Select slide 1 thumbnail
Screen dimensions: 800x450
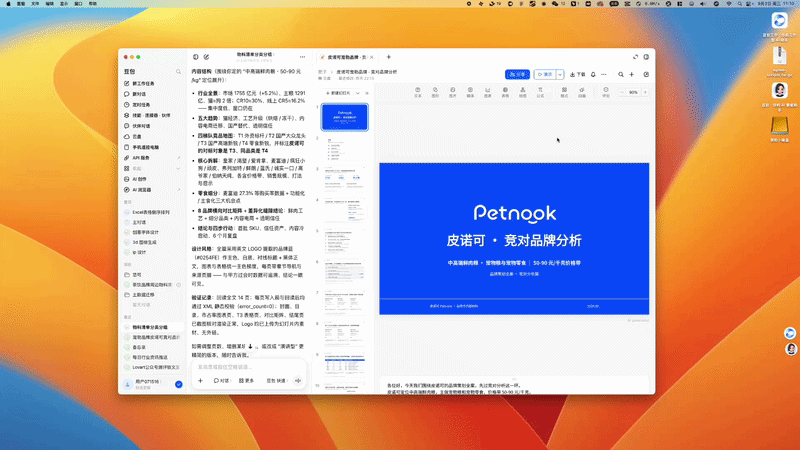344,117
